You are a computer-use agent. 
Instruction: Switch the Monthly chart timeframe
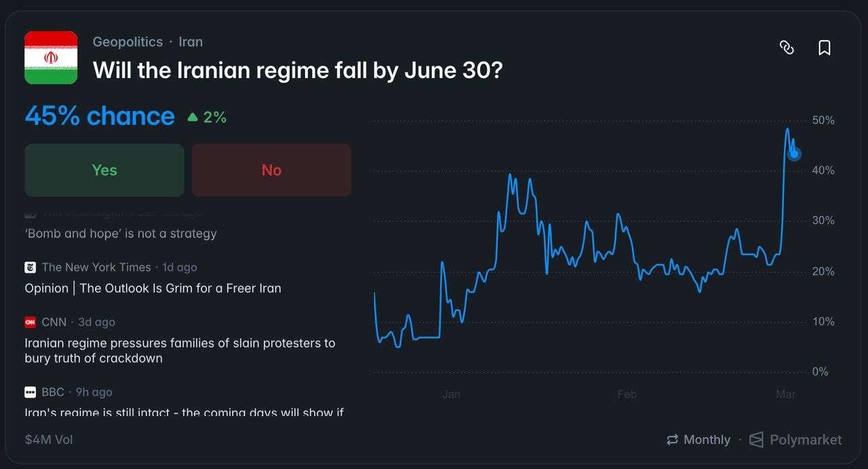coord(707,440)
